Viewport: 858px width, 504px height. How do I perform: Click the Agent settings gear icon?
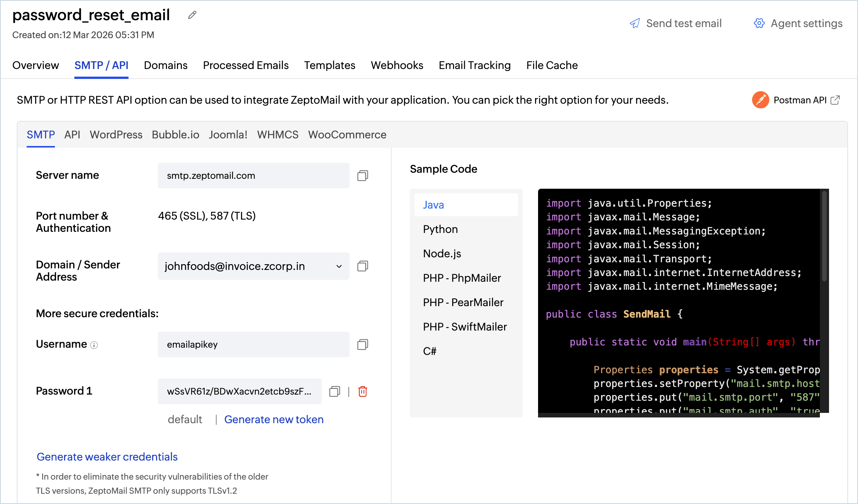tap(759, 23)
